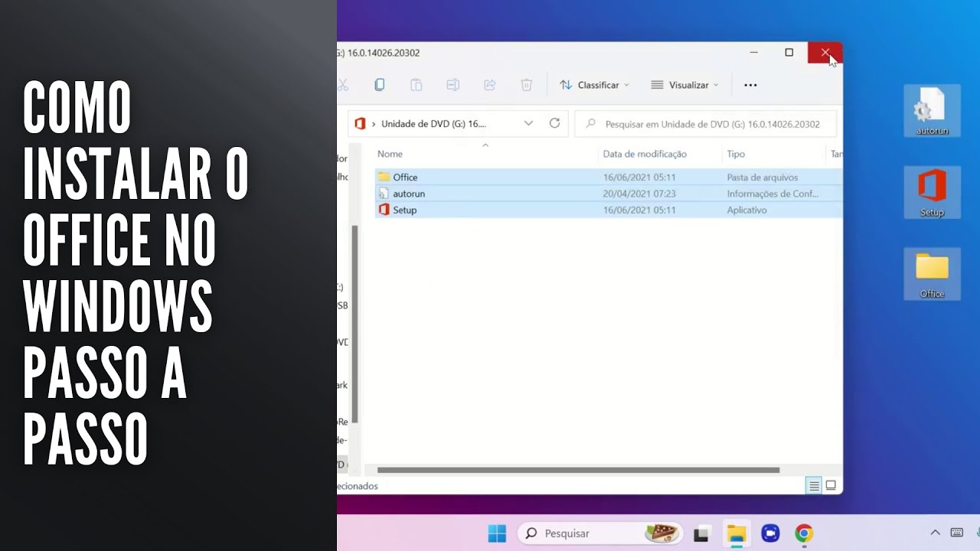Select the Office folder row
980x551 pixels.
pos(608,177)
